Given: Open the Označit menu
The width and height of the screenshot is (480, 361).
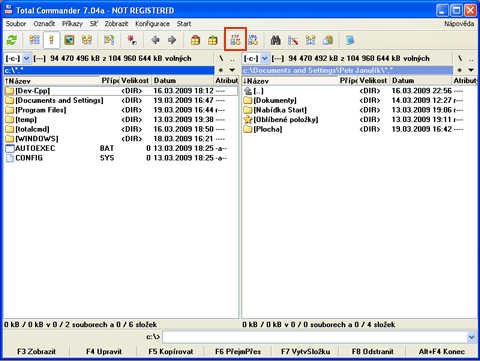Looking at the screenshot, I should pos(44,24).
